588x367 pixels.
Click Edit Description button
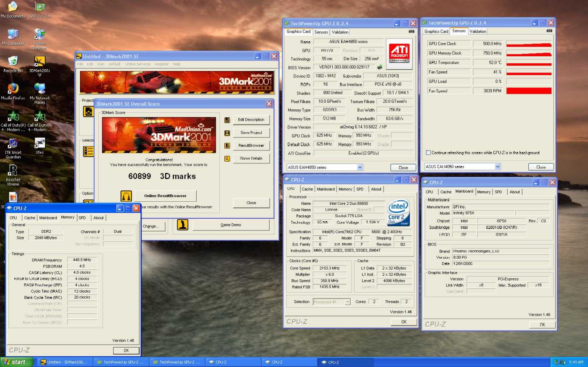click(251, 120)
